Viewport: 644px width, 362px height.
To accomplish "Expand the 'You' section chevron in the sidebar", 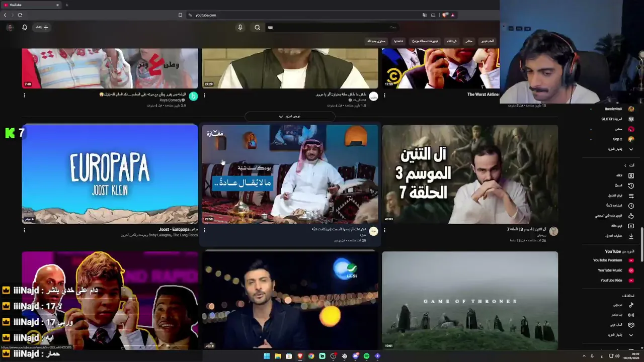I will 625,165.
